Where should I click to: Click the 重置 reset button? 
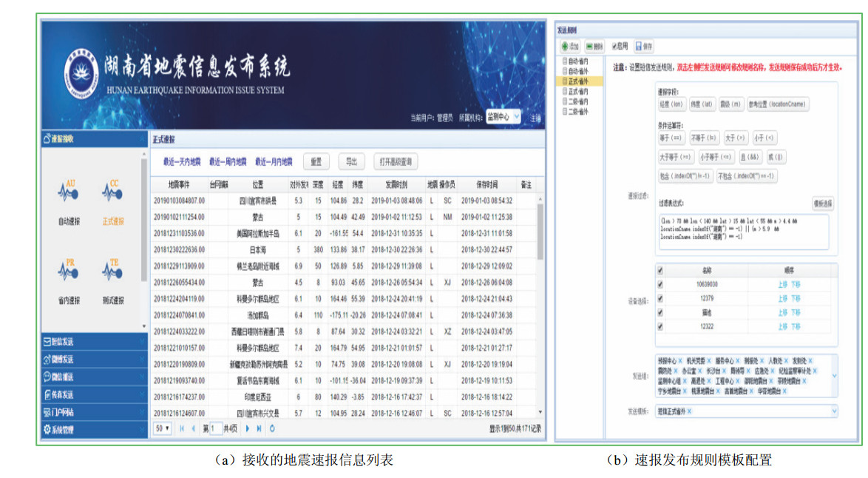pyautogui.click(x=316, y=162)
